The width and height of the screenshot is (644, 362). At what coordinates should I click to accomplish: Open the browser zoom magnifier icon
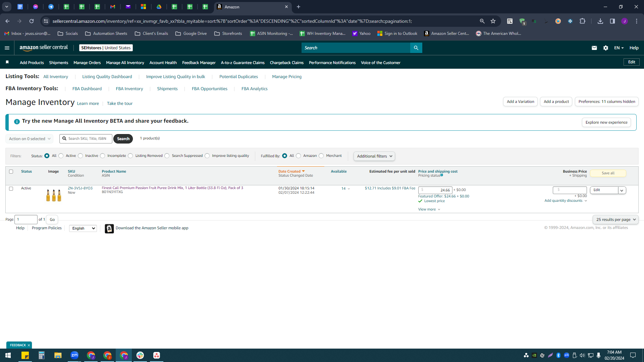(482, 21)
